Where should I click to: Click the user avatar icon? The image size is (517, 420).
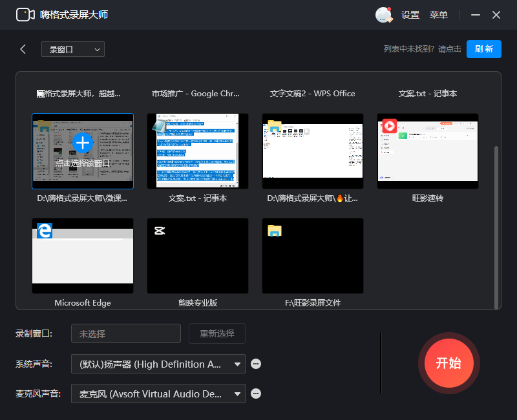[383, 14]
